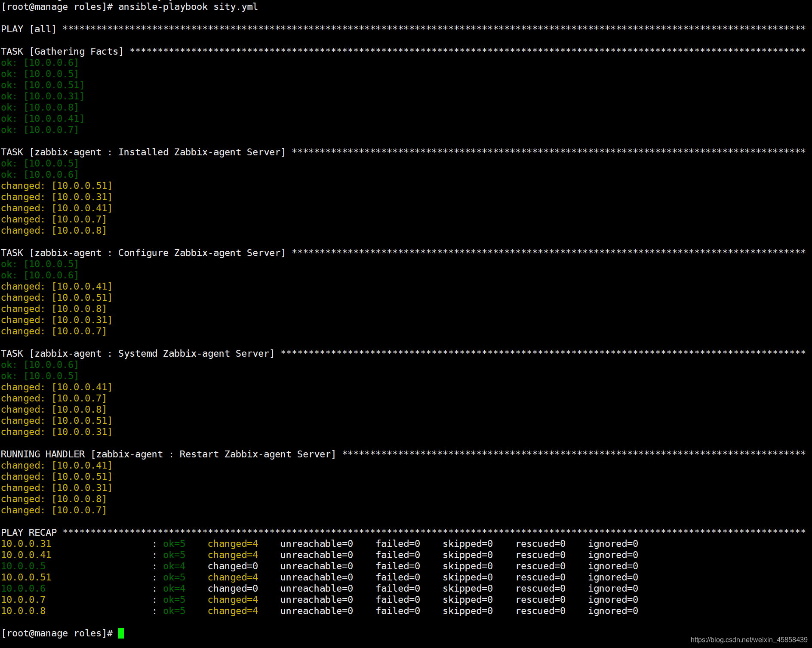Click skipped=0 in the 10.0.0.7 recap row

[x=468, y=600]
